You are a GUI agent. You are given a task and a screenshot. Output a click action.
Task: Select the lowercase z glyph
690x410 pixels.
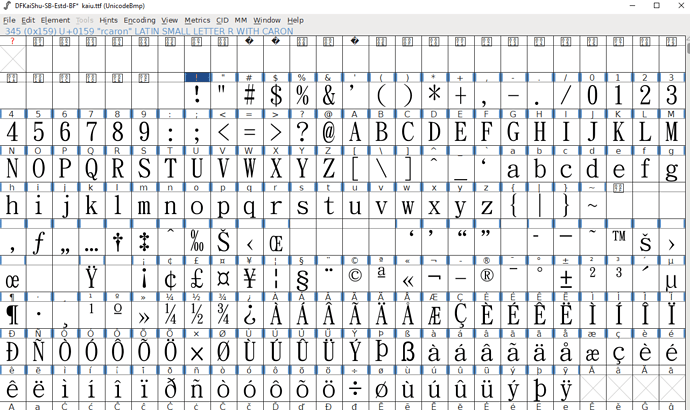[x=488, y=205]
